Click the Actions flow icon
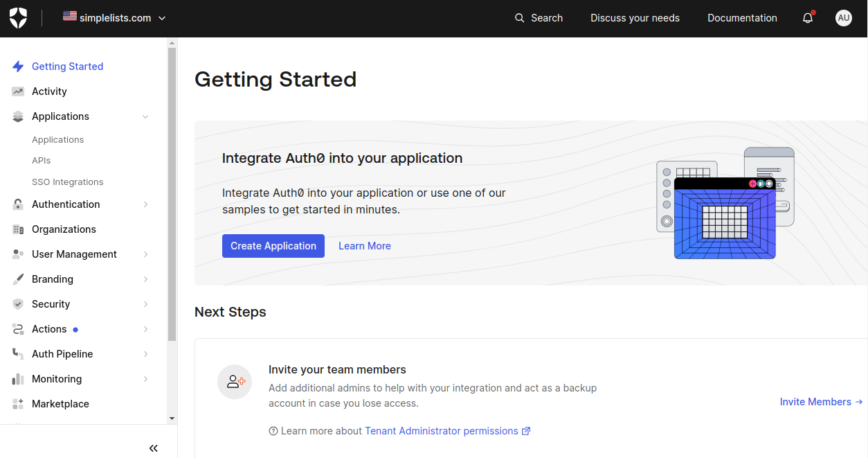 tap(18, 329)
